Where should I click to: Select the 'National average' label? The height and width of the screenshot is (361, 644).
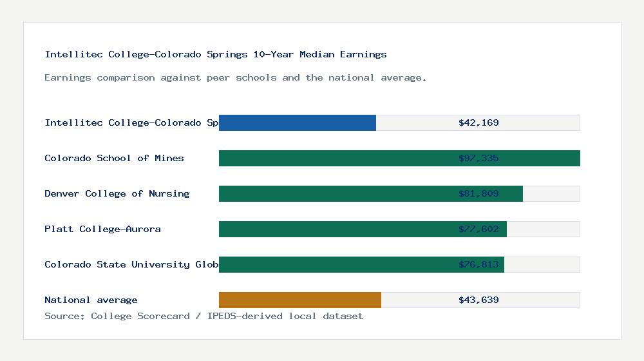click(x=91, y=300)
